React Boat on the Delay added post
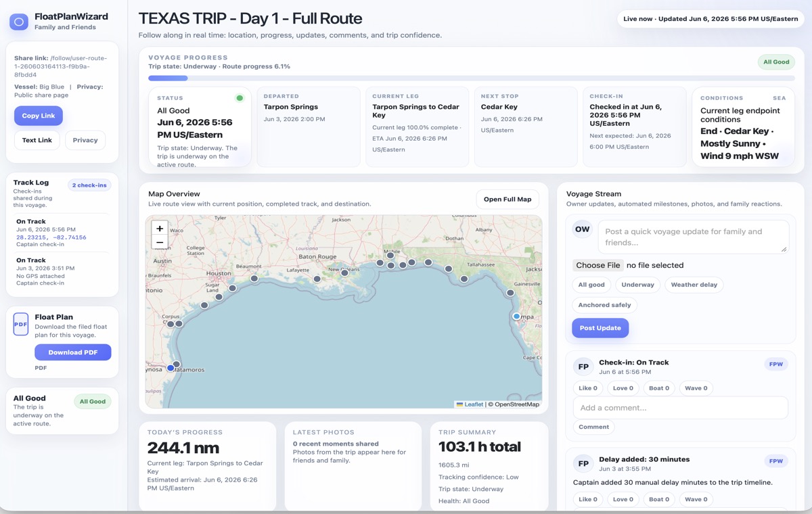The image size is (812, 514). [x=659, y=499]
